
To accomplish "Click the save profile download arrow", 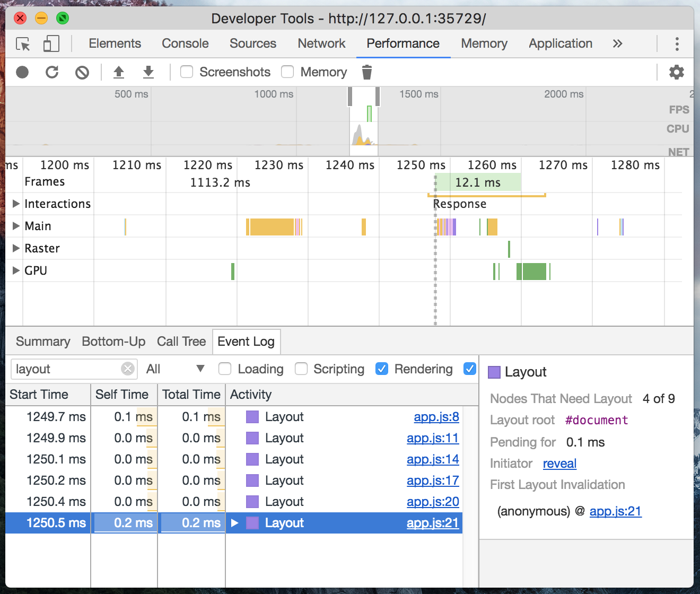I will pyautogui.click(x=148, y=72).
